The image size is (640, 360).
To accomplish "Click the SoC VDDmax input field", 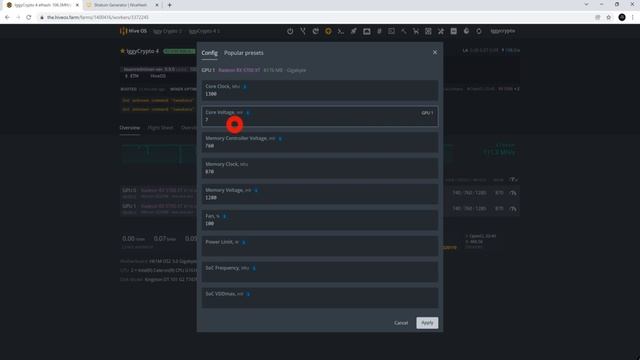I will click(320, 298).
